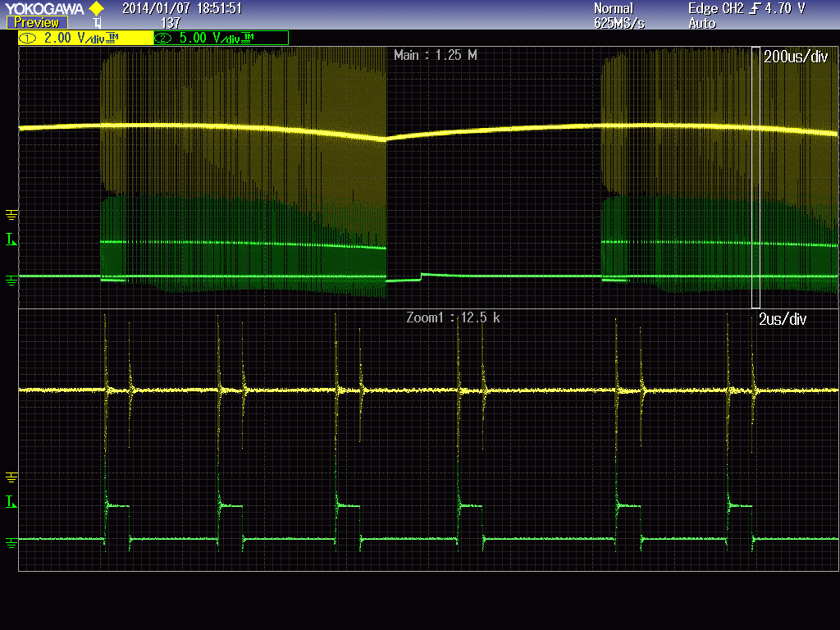Click green CH2 ground marker in Zoom1 window

11,543
